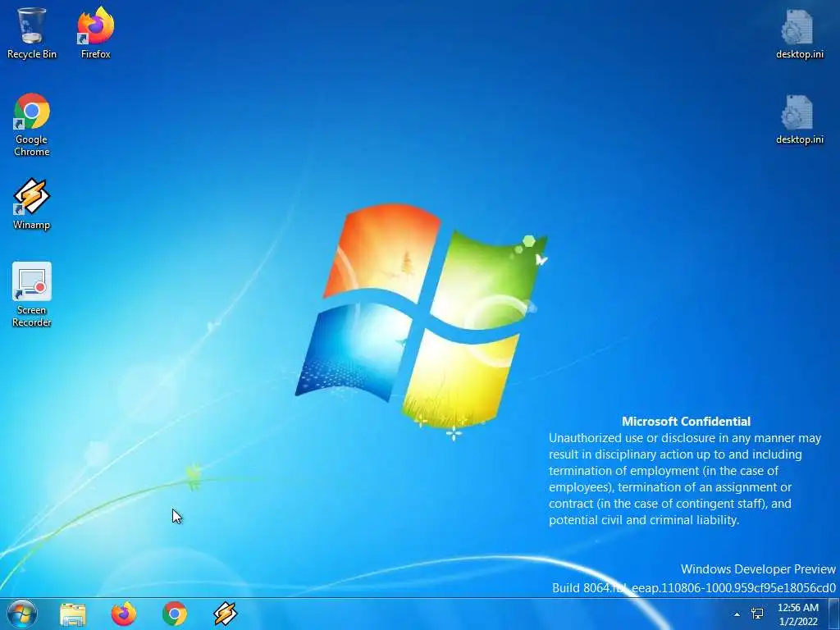
Task: Select the lower desktop.ini file icon
Action: [799, 119]
